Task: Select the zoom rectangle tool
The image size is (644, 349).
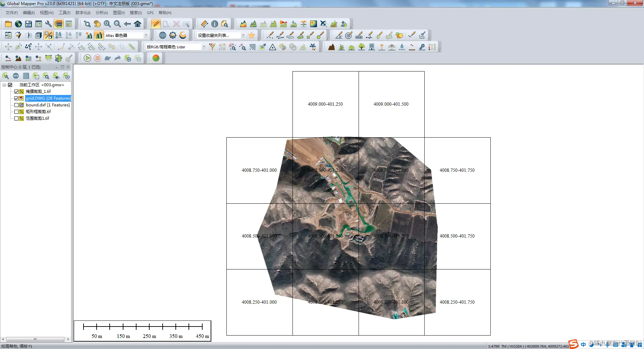Action: (x=87, y=24)
